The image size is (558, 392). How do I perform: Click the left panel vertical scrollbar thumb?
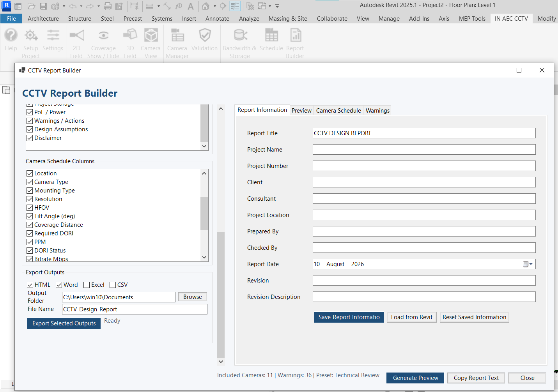(x=221, y=295)
